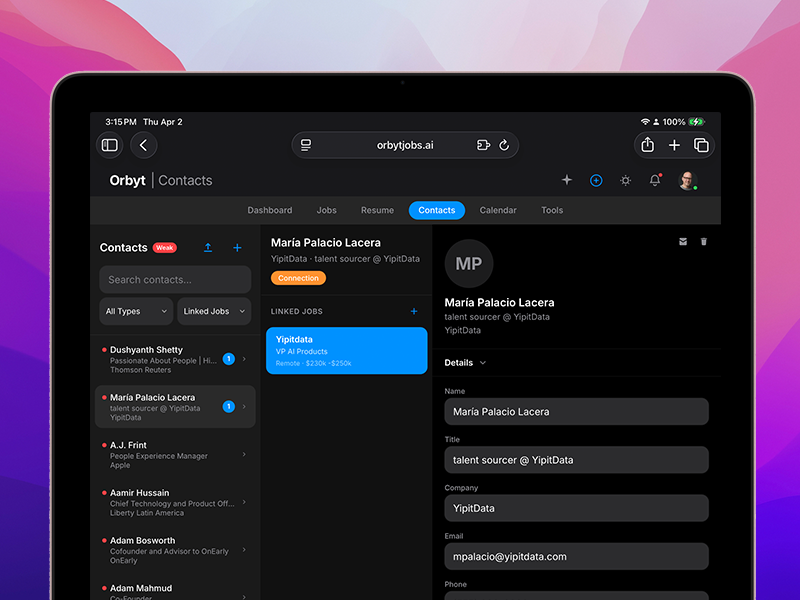Image resolution: width=800 pixels, height=600 pixels.
Task: Add a linked job with plus icon
Action: (414, 311)
